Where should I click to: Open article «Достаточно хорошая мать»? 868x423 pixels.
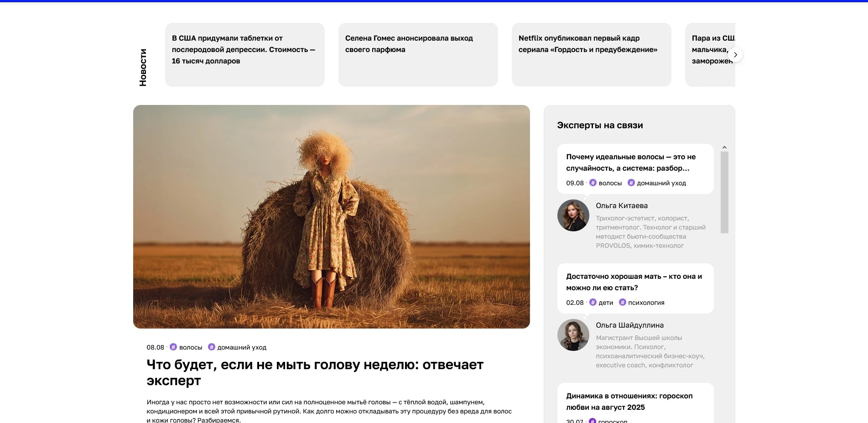634,282
